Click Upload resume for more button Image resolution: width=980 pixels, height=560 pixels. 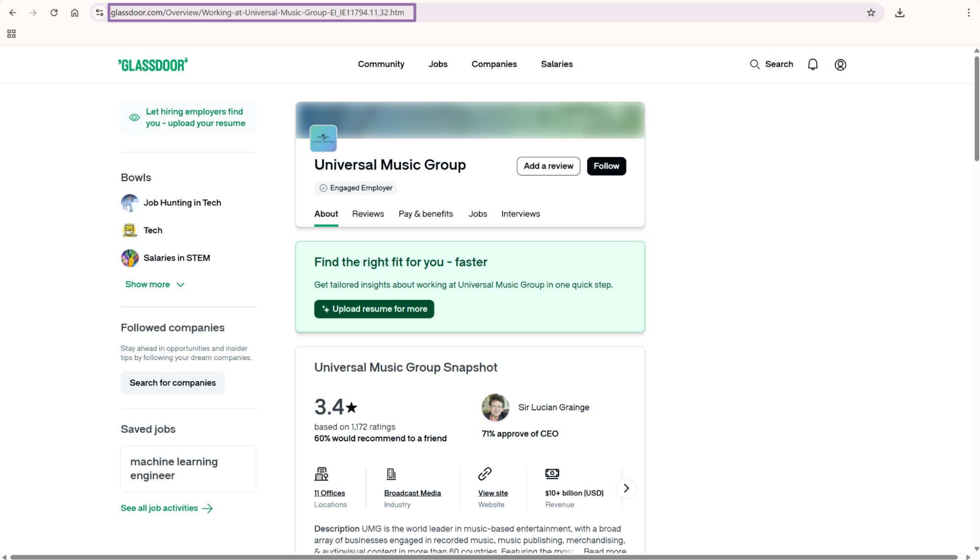pyautogui.click(x=374, y=309)
